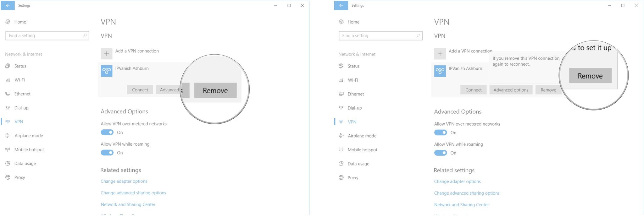This screenshot has width=644, height=216.
Task: Open VPN in right window sidebar
Action: coord(348,122)
